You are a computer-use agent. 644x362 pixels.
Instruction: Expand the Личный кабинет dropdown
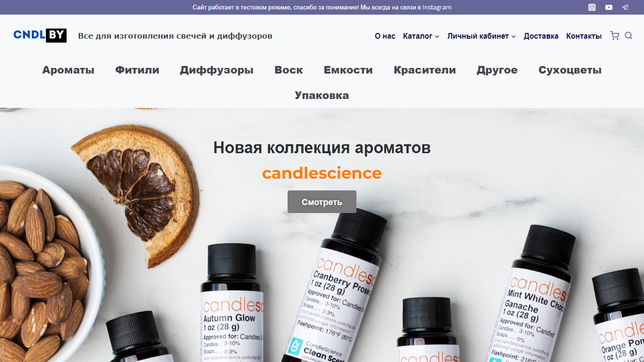point(481,36)
